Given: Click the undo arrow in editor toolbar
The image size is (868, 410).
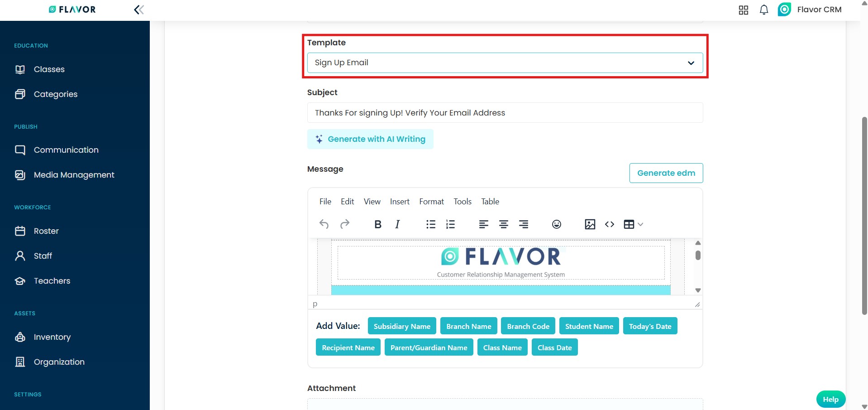Looking at the screenshot, I should coord(324,224).
